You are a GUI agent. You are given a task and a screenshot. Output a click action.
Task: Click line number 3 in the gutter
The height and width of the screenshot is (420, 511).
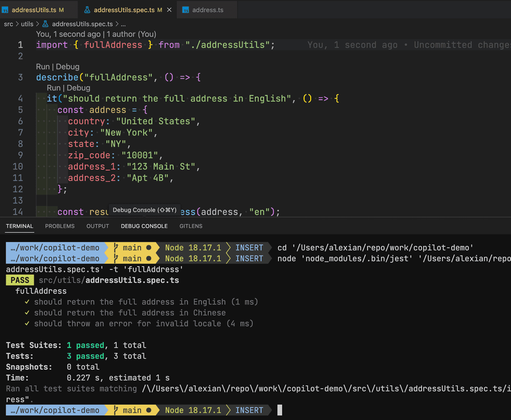pyautogui.click(x=20, y=78)
